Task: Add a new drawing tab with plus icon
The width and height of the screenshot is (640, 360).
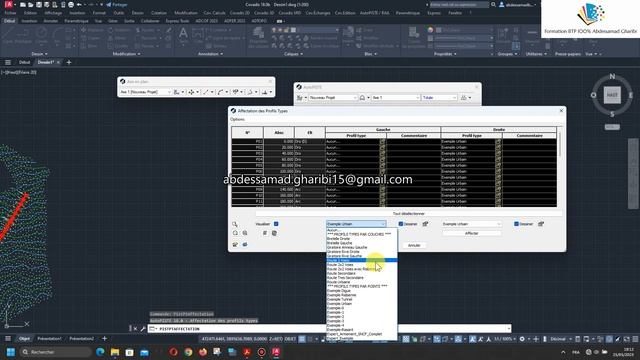Action: tap(69, 62)
